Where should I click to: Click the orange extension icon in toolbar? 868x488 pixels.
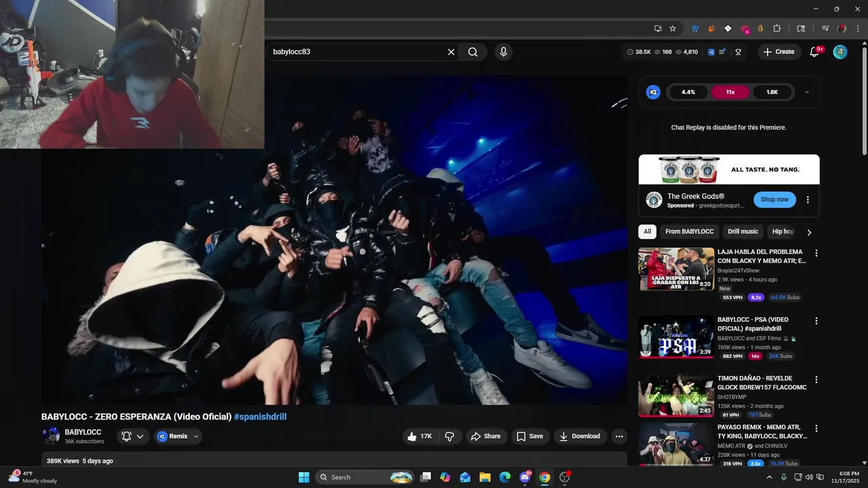pyautogui.click(x=711, y=28)
